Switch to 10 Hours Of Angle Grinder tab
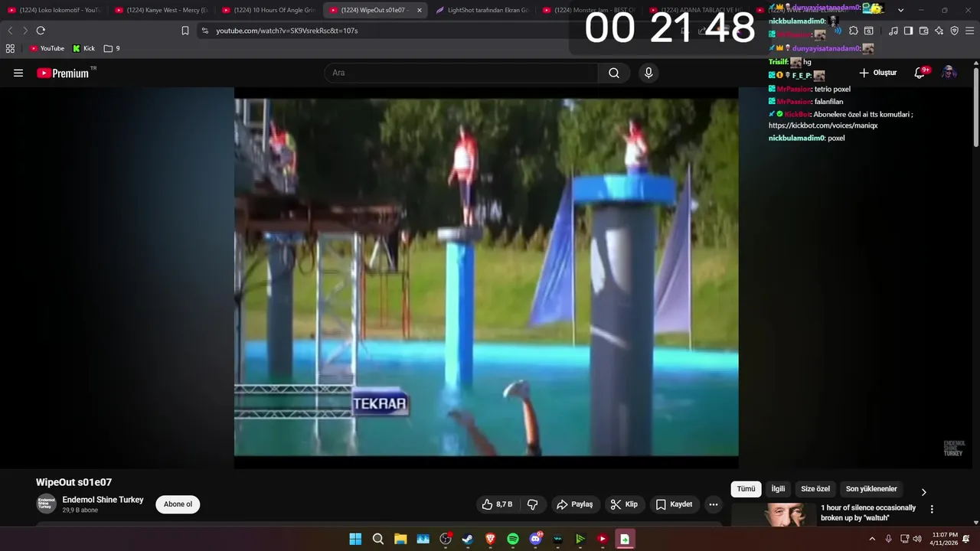Viewport: 980px width, 551px height. click(x=268, y=10)
